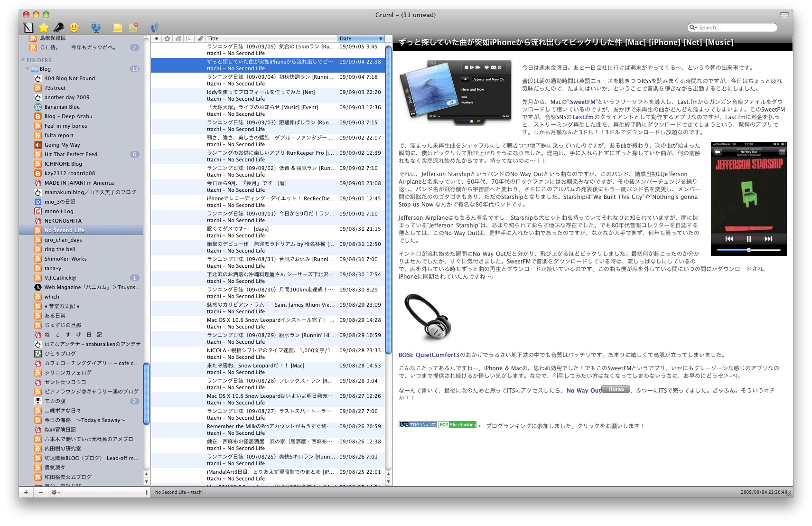The image size is (812, 526).
Task: Click the FC2 Blog Ranking banner
Action: [457, 425]
